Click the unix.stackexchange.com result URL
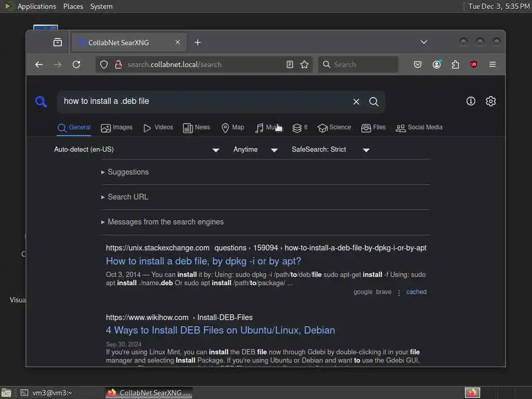This screenshot has height=399, width=532. click(x=266, y=248)
